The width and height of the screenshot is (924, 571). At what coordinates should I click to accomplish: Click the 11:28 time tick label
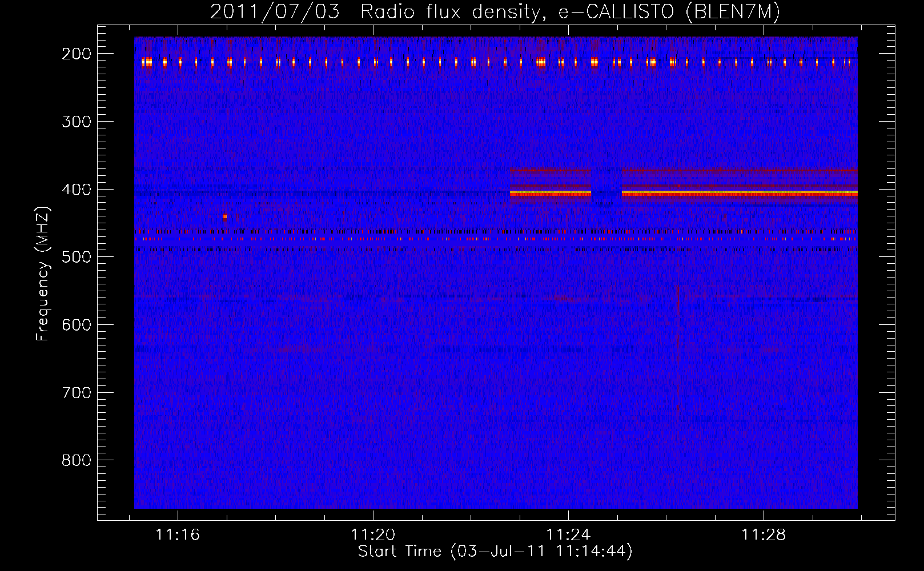764,535
